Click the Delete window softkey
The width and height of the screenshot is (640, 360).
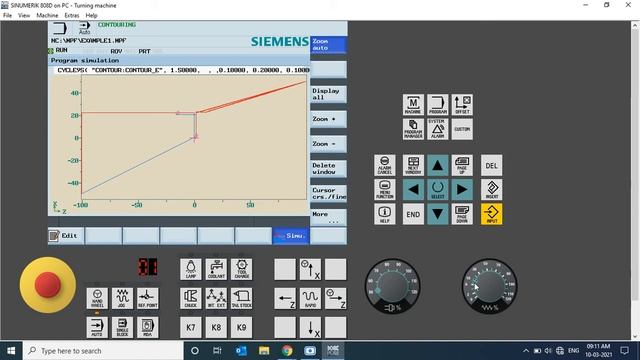(x=329, y=169)
